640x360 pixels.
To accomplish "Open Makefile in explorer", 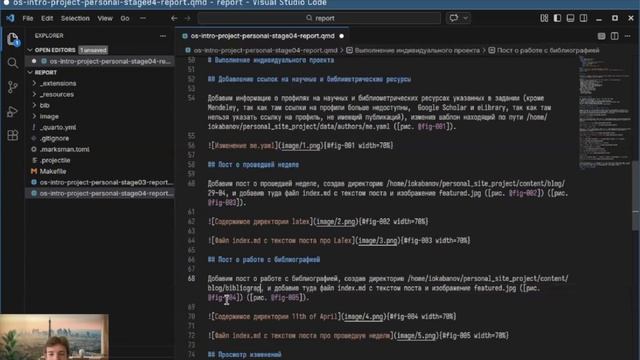I will tap(53, 171).
